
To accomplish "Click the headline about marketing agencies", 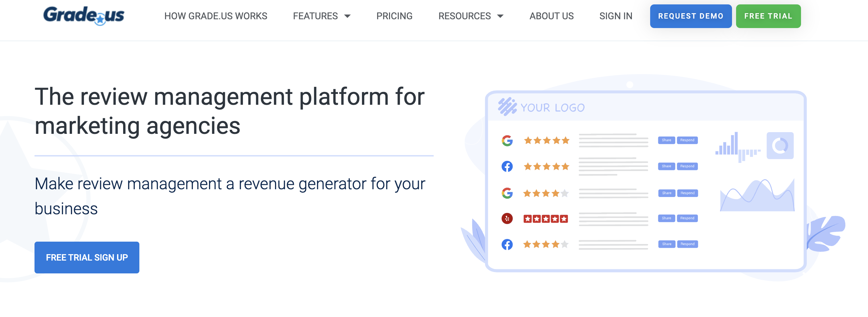I will point(230,111).
